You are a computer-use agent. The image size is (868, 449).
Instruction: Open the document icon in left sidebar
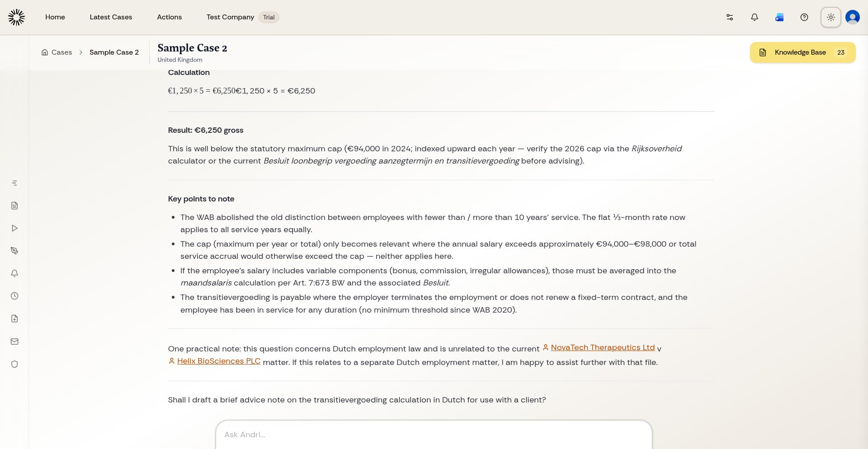[x=14, y=206]
